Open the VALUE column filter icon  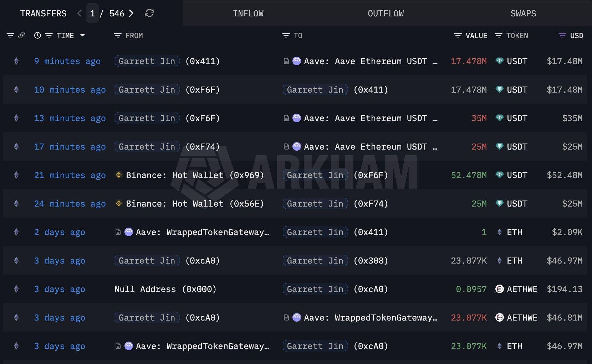tap(458, 36)
